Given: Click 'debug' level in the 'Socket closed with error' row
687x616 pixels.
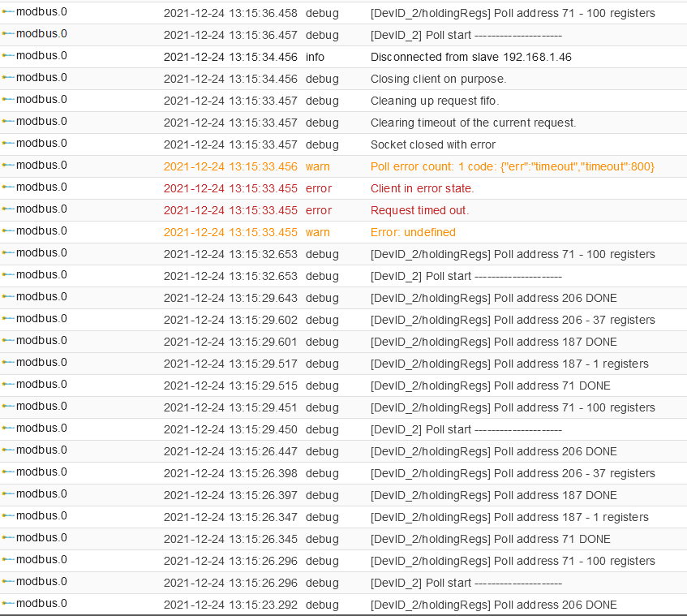Looking at the screenshot, I should click(x=322, y=145).
